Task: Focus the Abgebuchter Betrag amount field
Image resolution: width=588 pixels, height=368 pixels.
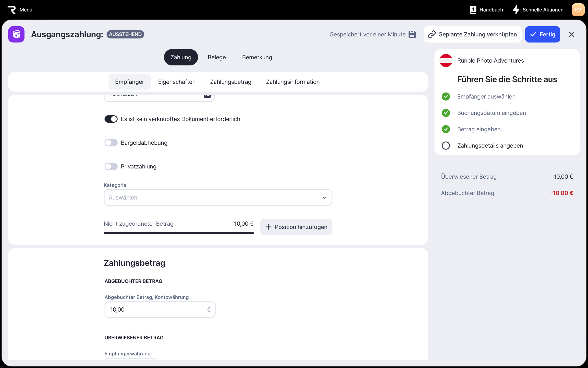Action: tap(156, 309)
